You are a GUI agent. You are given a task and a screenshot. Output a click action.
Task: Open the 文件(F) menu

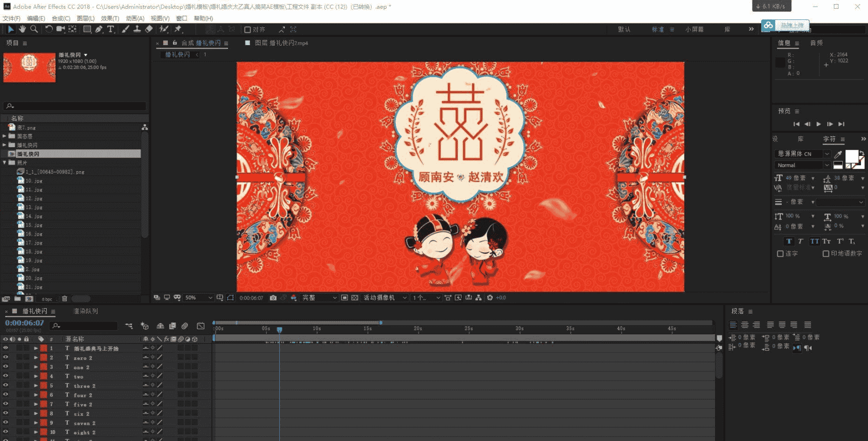[x=11, y=18]
